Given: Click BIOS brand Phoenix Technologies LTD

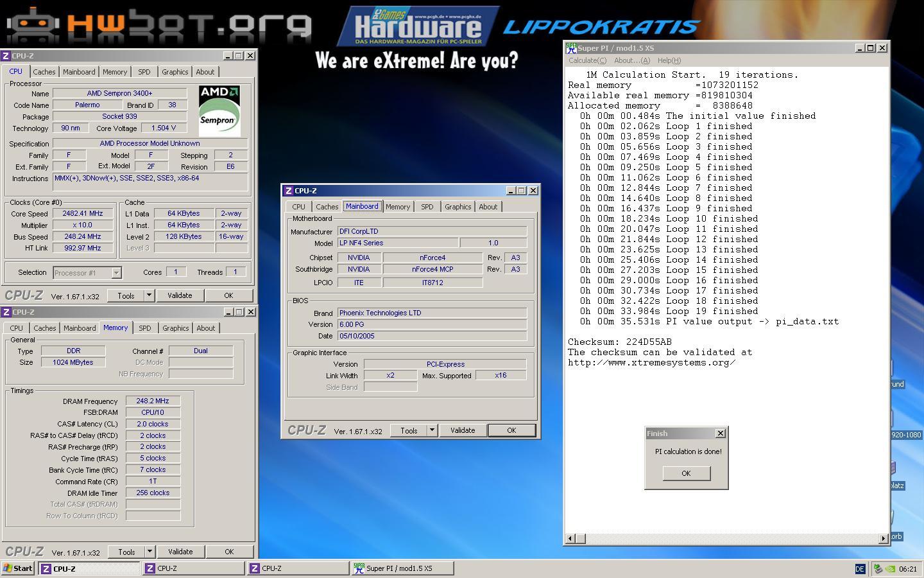Looking at the screenshot, I should pyautogui.click(x=432, y=313).
